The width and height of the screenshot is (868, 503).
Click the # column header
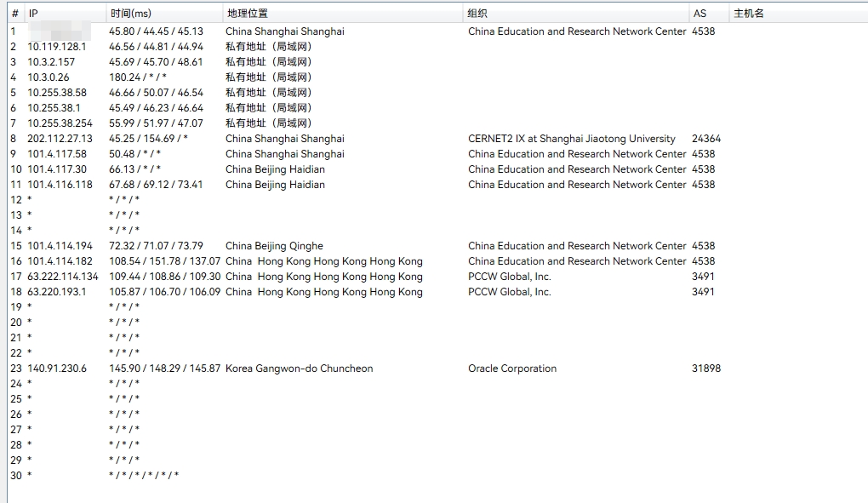point(15,14)
